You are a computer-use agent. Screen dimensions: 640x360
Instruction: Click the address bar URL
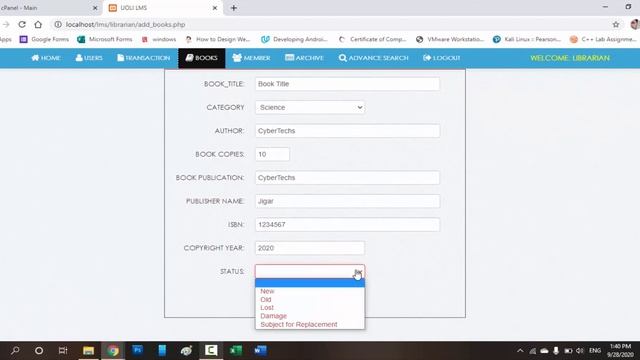125,24
